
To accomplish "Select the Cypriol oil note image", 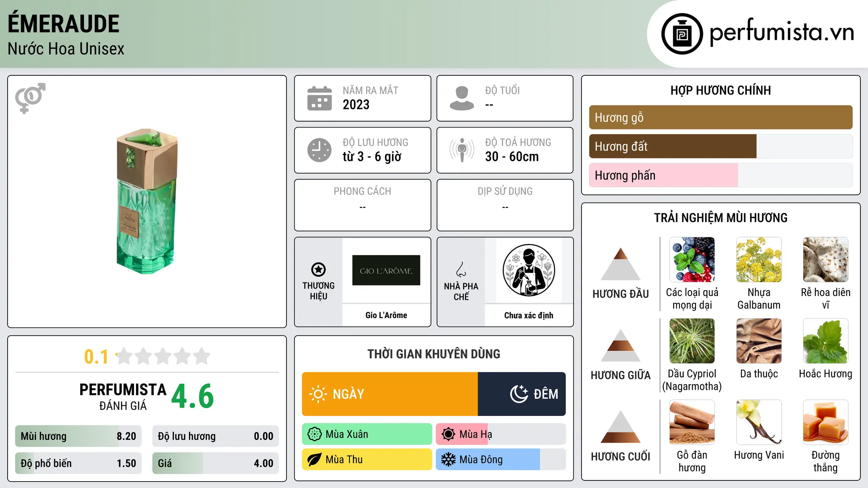I will pyautogui.click(x=692, y=341).
